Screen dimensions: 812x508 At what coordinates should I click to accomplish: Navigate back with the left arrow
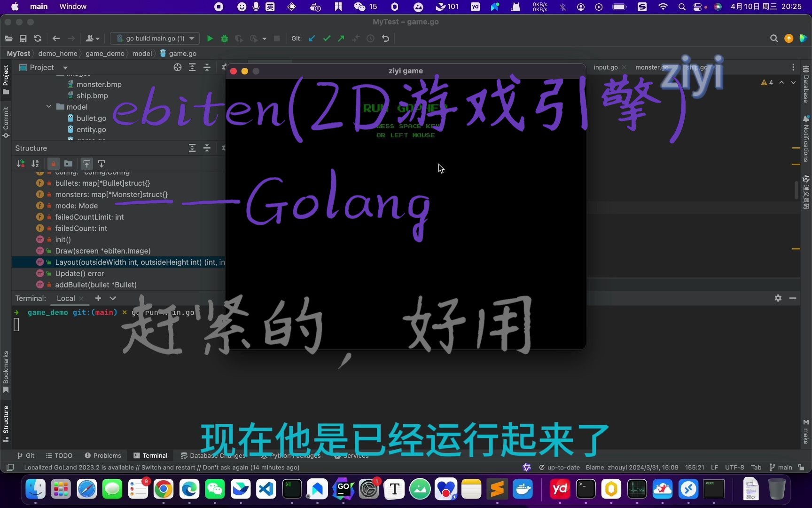tap(56, 39)
